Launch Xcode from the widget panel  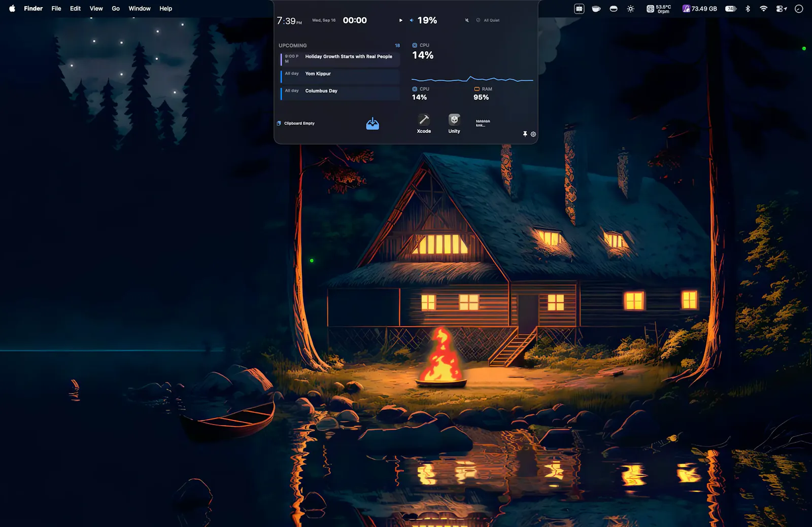(x=424, y=124)
